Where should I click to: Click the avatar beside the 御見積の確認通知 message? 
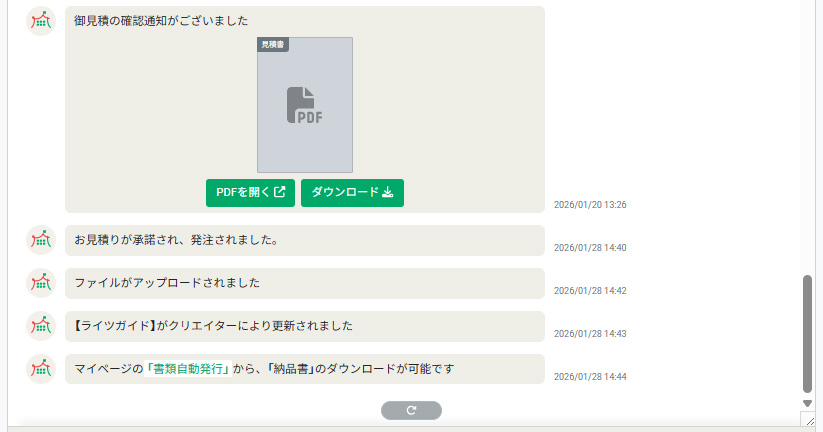[41, 21]
